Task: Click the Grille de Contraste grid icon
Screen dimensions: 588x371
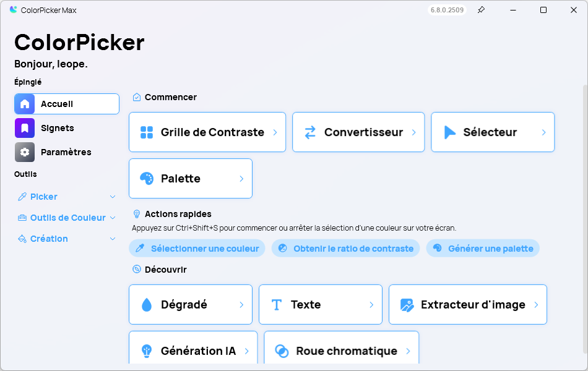Action: coord(147,132)
